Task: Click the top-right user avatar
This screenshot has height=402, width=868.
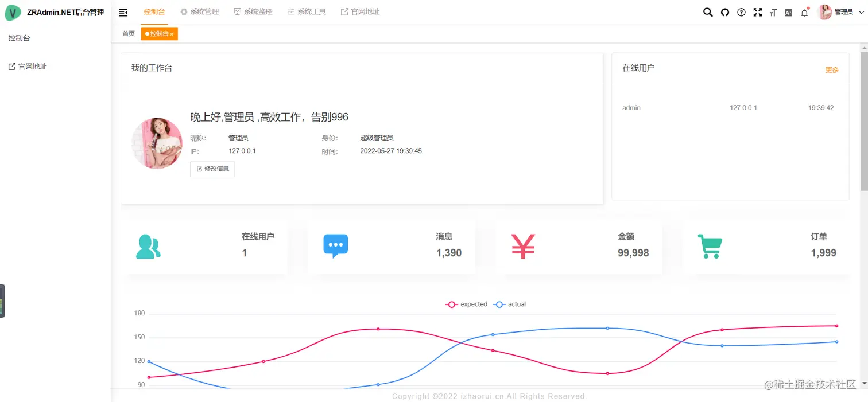Action: pos(825,12)
